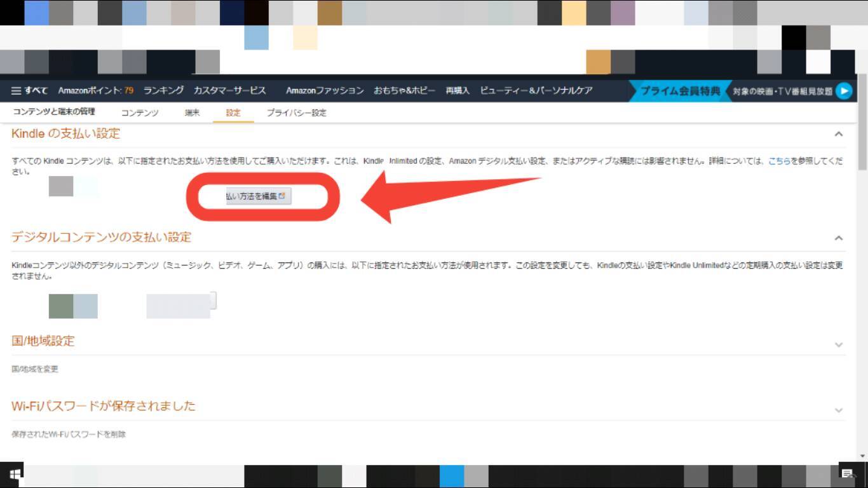Click 対象の映画・TV番組見放題 text

[x=782, y=91]
